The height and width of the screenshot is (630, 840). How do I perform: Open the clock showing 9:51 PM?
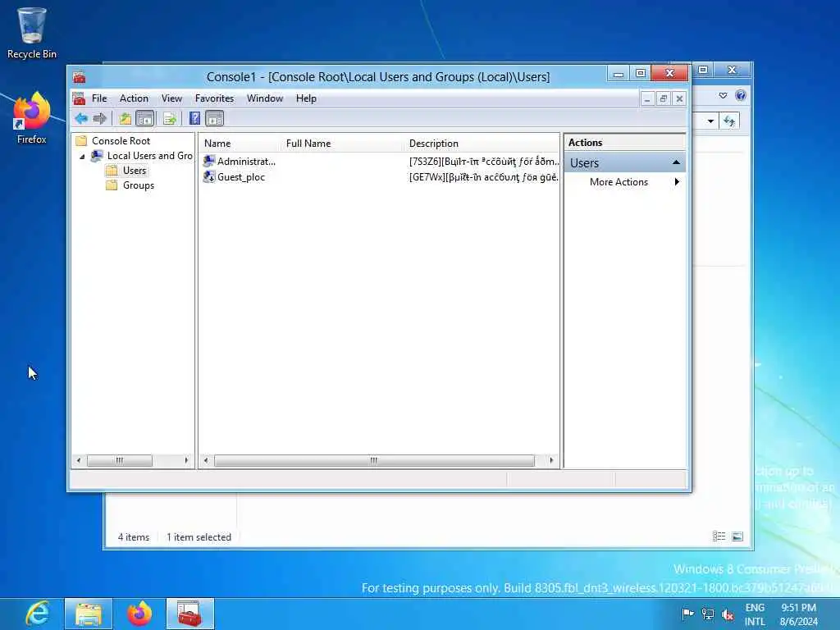click(799, 614)
